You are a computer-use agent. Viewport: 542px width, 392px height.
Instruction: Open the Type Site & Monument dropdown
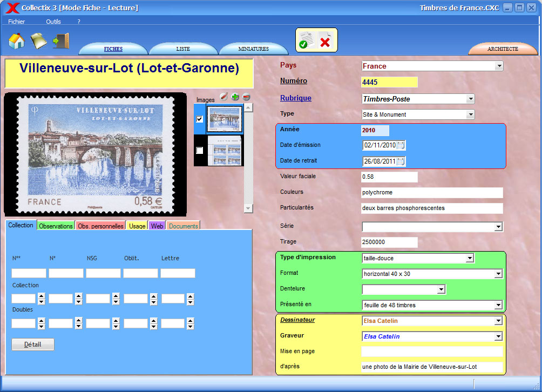[470, 114]
